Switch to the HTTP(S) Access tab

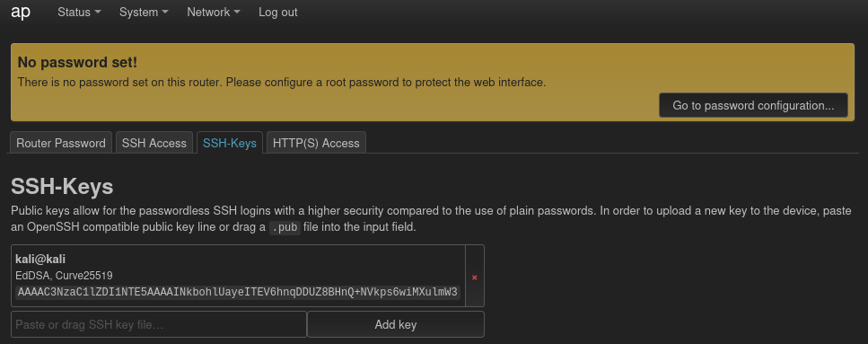(316, 143)
